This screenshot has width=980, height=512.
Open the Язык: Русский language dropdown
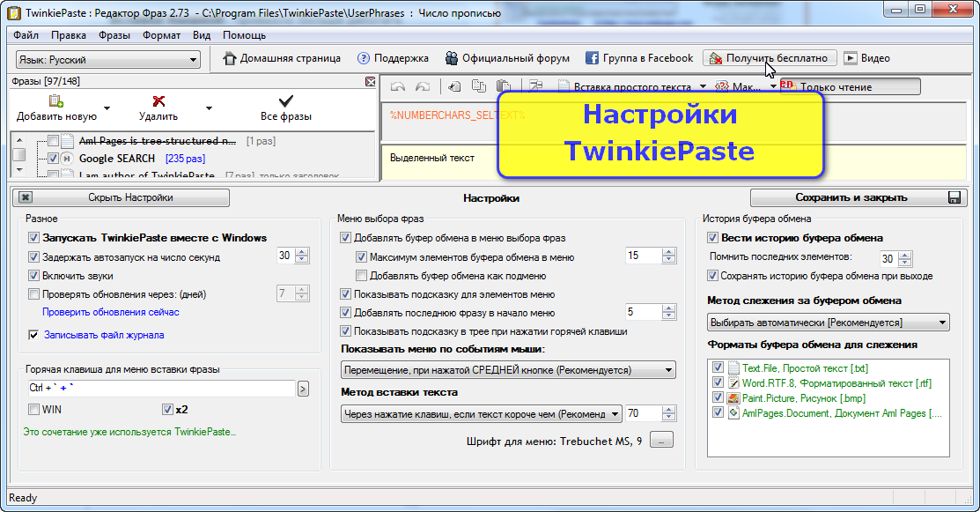pyautogui.click(x=107, y=60)
